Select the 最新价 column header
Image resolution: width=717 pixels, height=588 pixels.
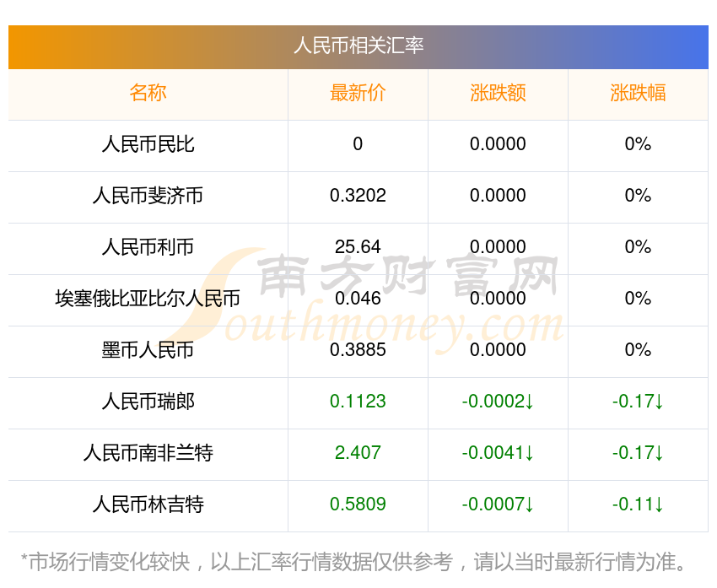click(x=358, y=93)
